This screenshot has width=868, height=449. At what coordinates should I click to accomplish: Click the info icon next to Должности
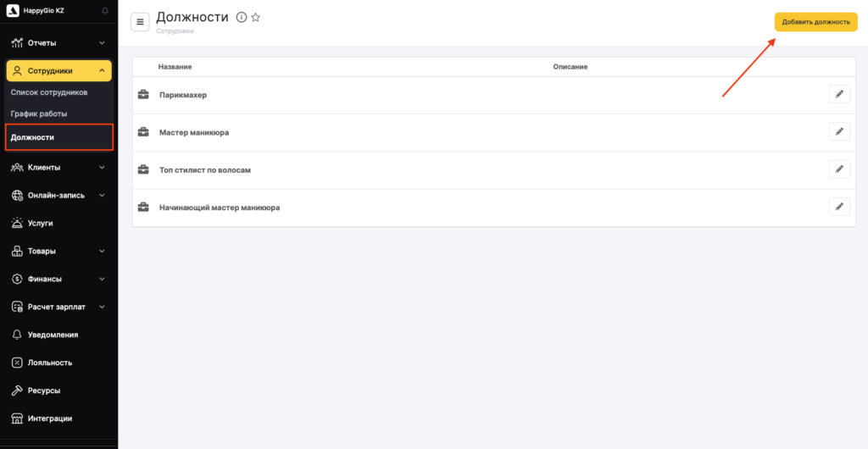pyautogui.click(x=242, y=18)
